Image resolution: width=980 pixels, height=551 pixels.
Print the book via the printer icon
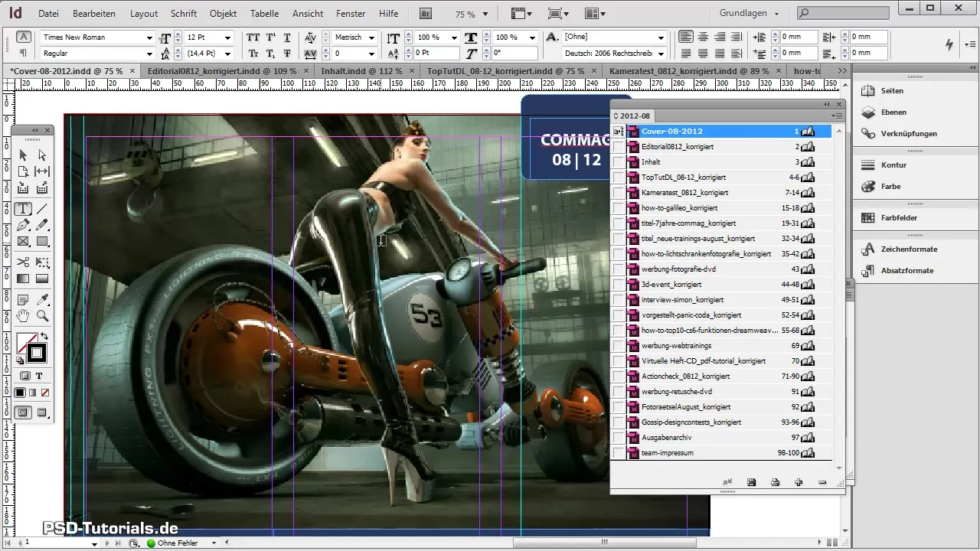(776, 482)
